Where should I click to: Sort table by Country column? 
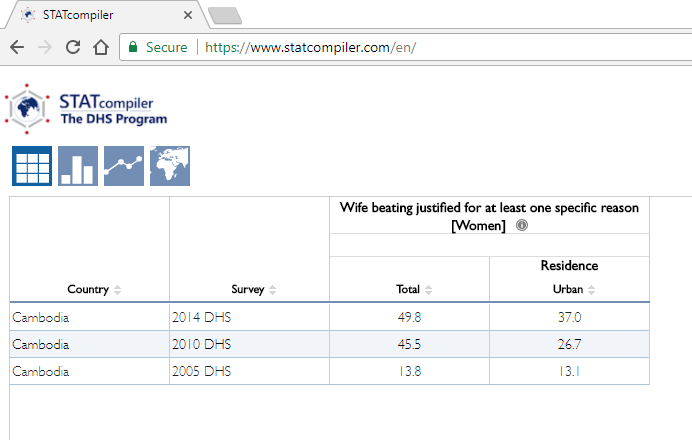coord(118,290)
